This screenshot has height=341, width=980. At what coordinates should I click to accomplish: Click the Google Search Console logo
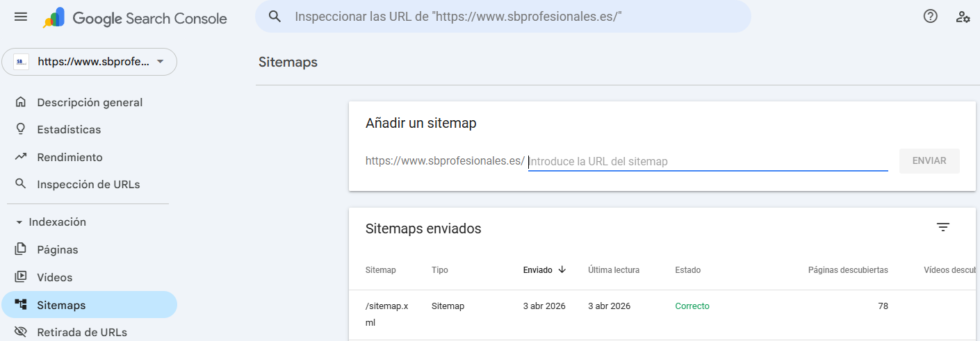click(x=135, y=18)
